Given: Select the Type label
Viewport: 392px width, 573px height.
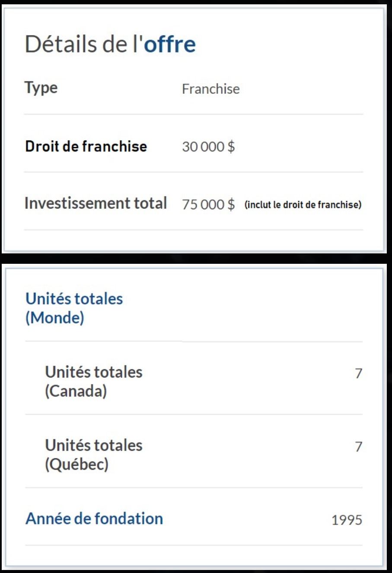Looking at the screenshot, I should (41, 88).
